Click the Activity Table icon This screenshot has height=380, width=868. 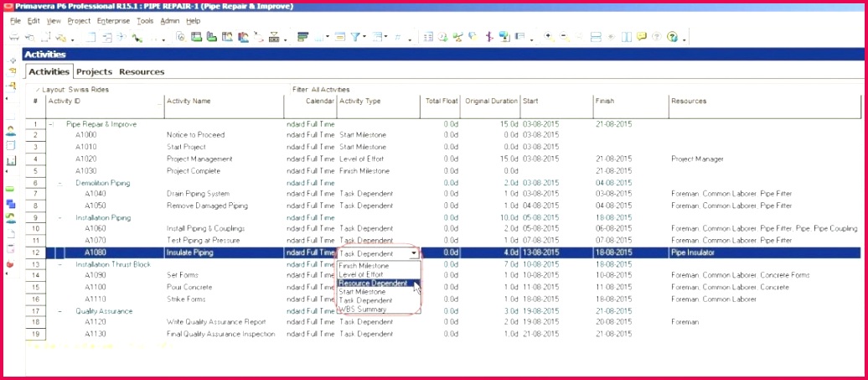[x=90, y=37]
